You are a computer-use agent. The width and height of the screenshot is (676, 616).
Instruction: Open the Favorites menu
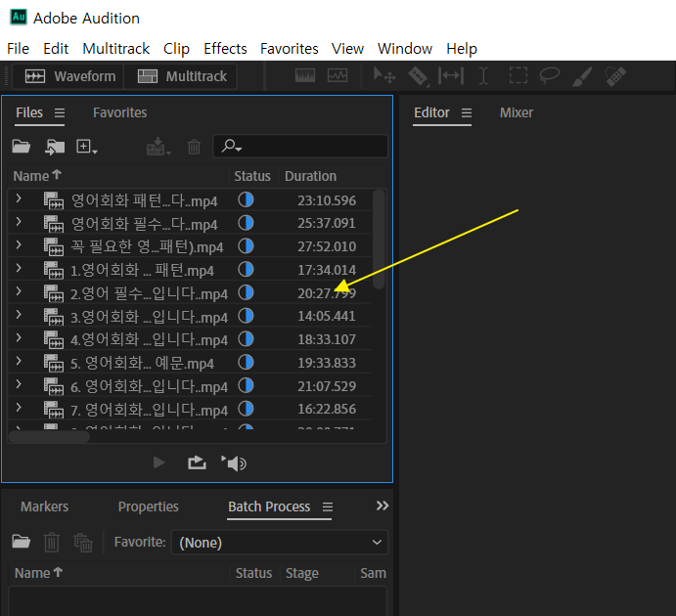(289, 49)
